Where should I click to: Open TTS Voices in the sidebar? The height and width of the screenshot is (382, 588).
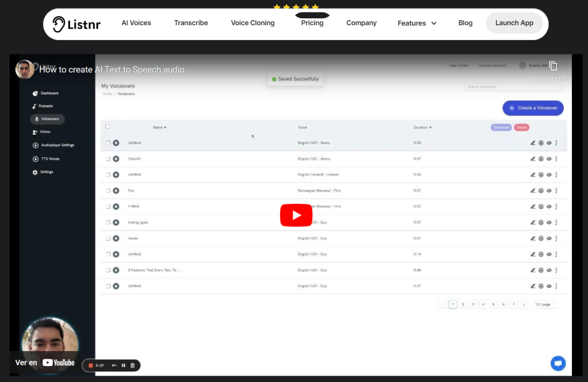click(x=46, y=159)
